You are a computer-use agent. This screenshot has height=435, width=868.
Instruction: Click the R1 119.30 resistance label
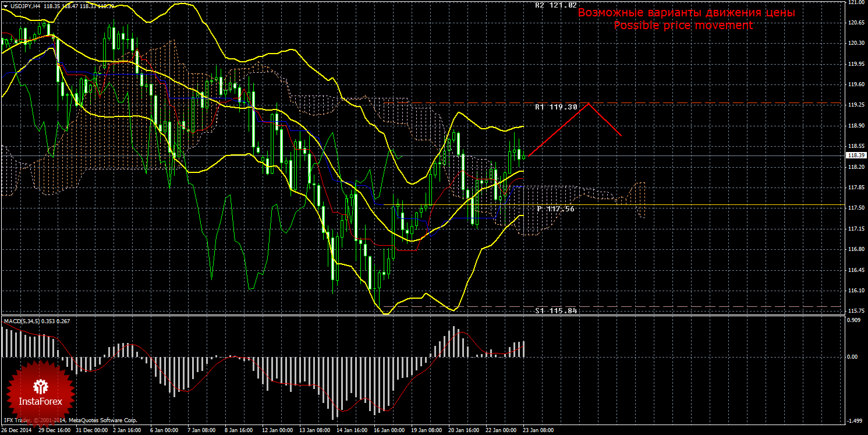pyautogui.click(x=556, y=107)
